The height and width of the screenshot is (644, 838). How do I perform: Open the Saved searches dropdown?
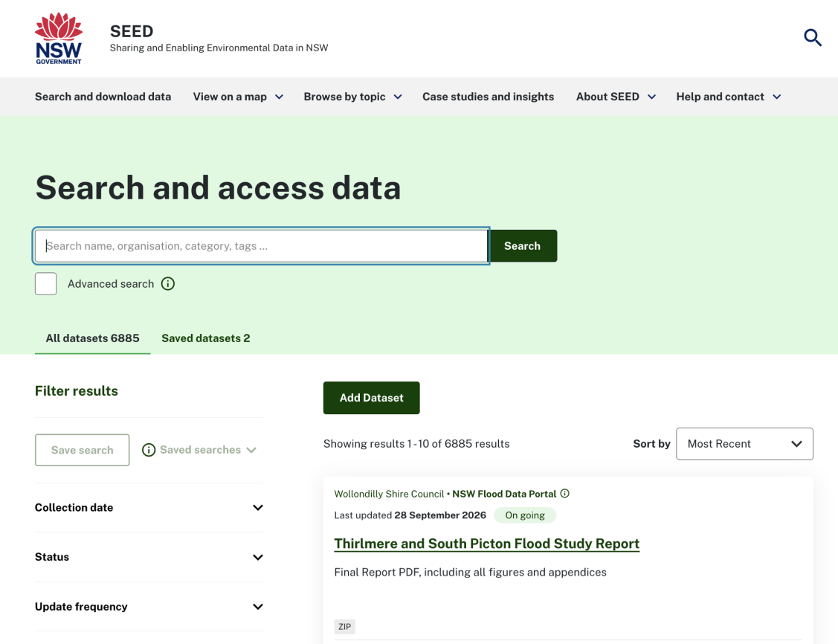pos(208,450)
